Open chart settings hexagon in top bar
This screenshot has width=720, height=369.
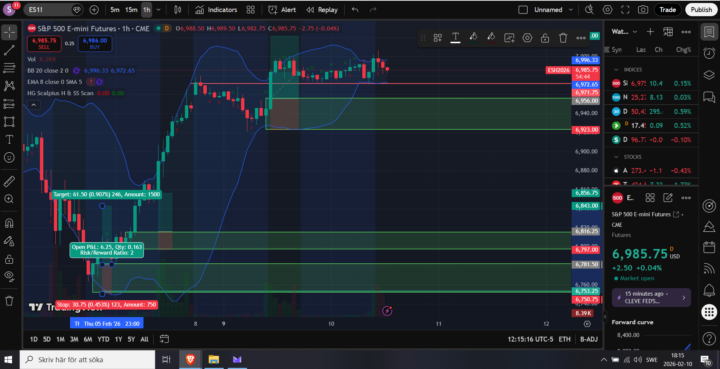point(608,10)
